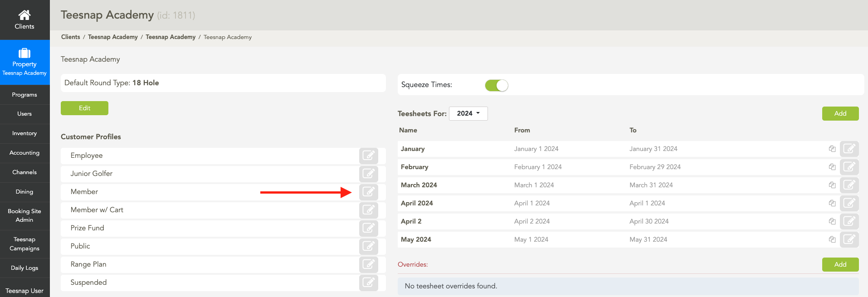Viewport: 868px width, 297px height.
Task: Open Users in the sidebar
Action: [24, 114]
